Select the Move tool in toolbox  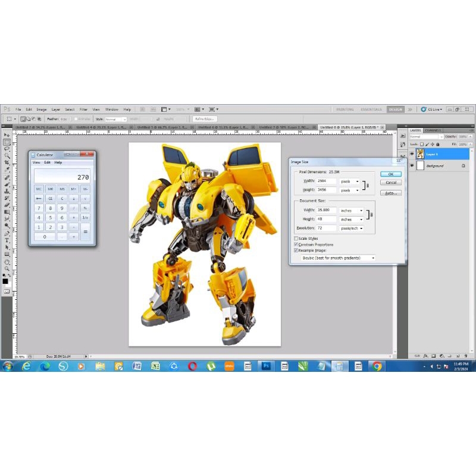(x=7, y=135)
